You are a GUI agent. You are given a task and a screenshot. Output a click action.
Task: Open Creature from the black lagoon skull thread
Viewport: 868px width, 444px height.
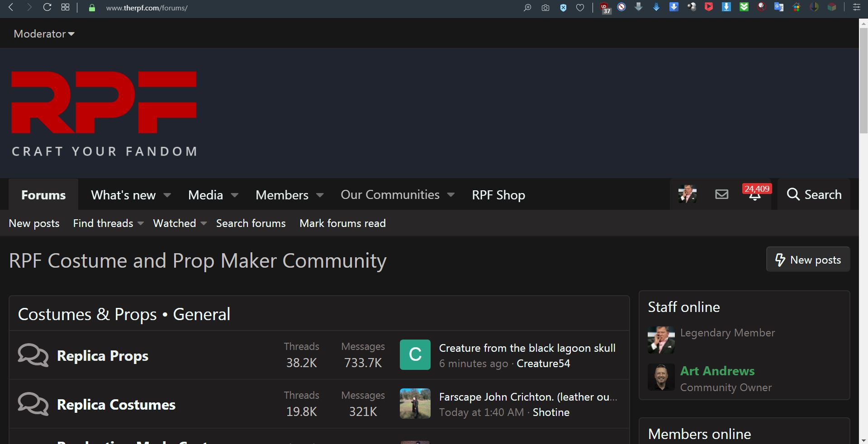point(527,348)
